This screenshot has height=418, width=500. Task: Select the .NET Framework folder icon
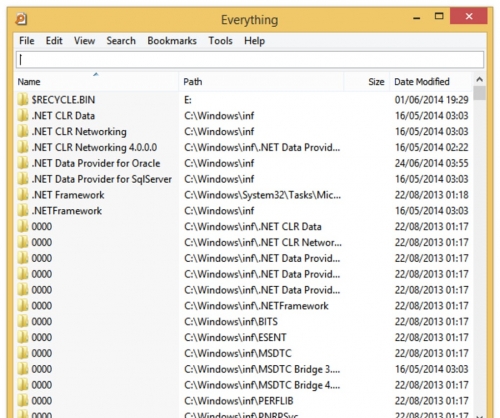coord(23,195)
